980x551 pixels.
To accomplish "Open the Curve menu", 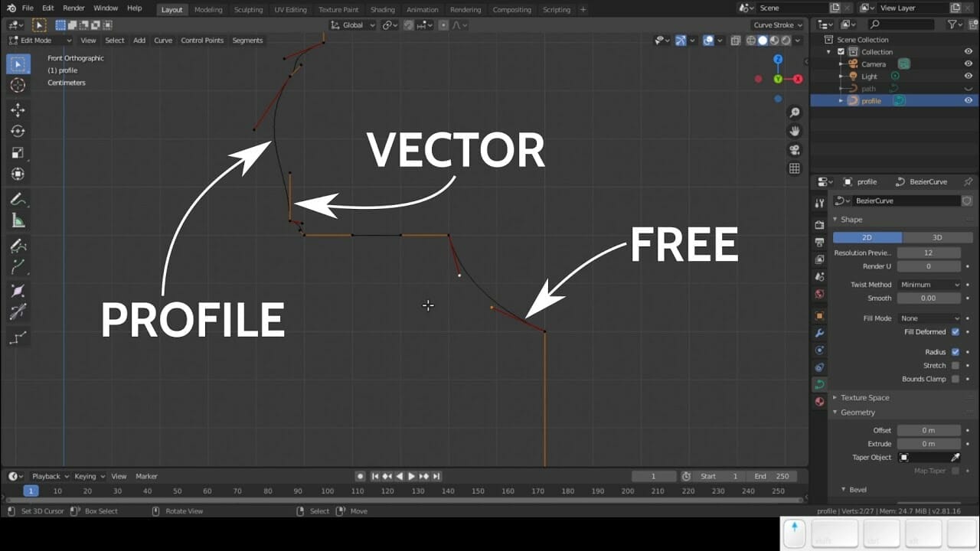I will tap(163, 41).
